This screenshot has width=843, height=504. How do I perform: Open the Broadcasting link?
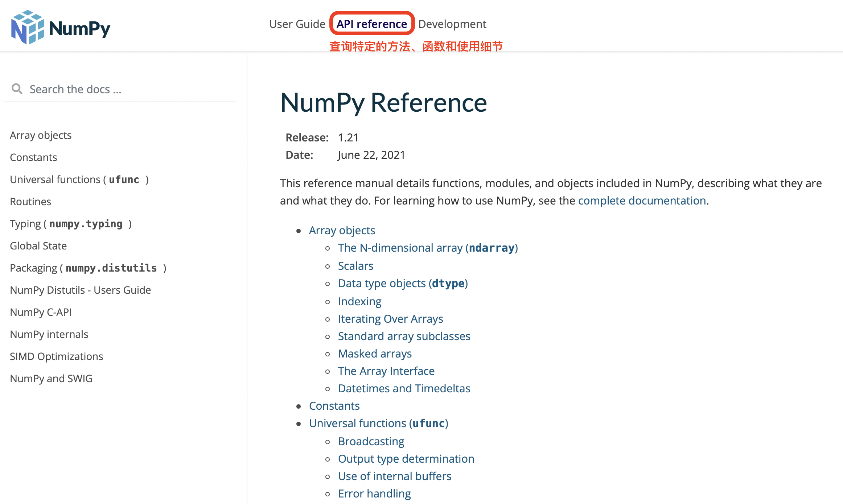click(371, 441)
